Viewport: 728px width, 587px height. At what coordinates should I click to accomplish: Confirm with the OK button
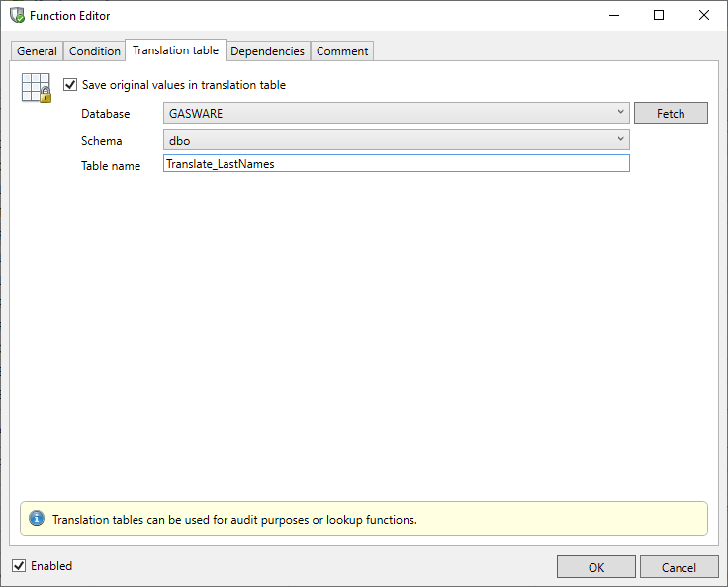coord(596,567)
